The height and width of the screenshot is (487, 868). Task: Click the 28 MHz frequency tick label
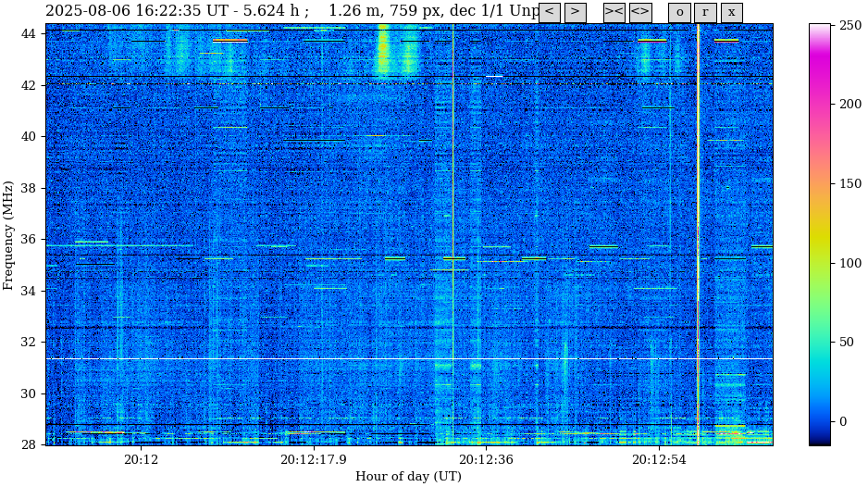tap(29, 444)
